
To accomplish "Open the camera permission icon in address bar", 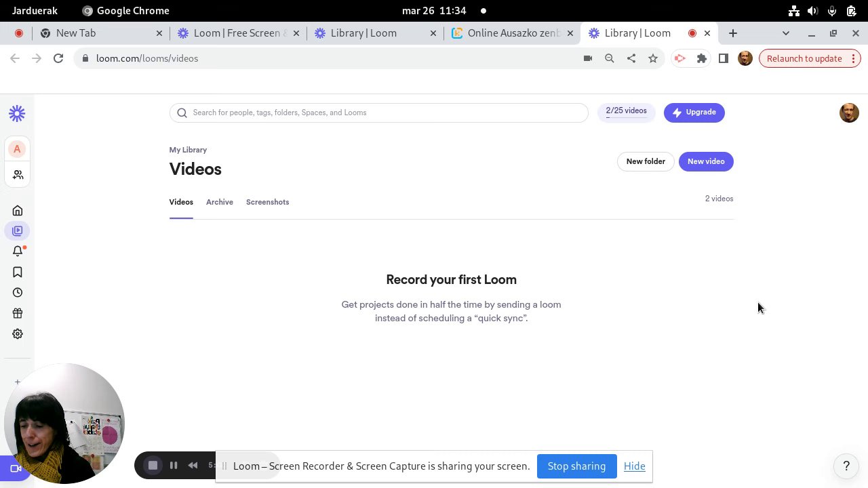I will pos(588,58).
